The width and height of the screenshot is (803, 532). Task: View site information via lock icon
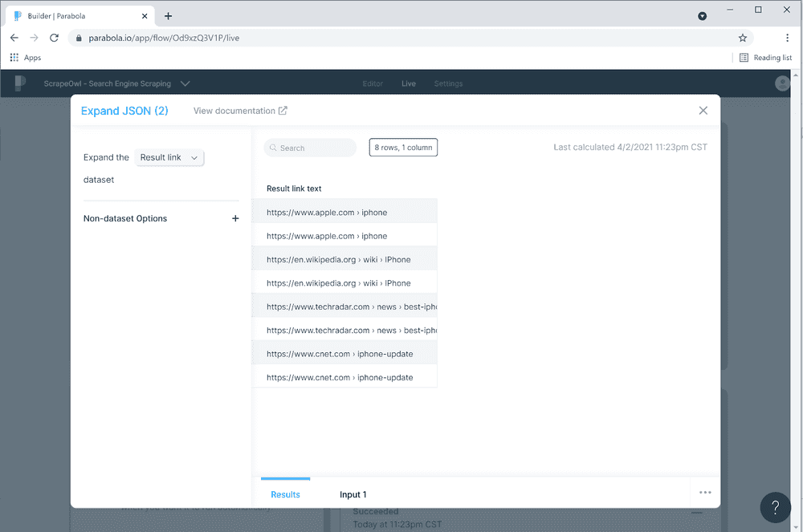click(79, 38)
